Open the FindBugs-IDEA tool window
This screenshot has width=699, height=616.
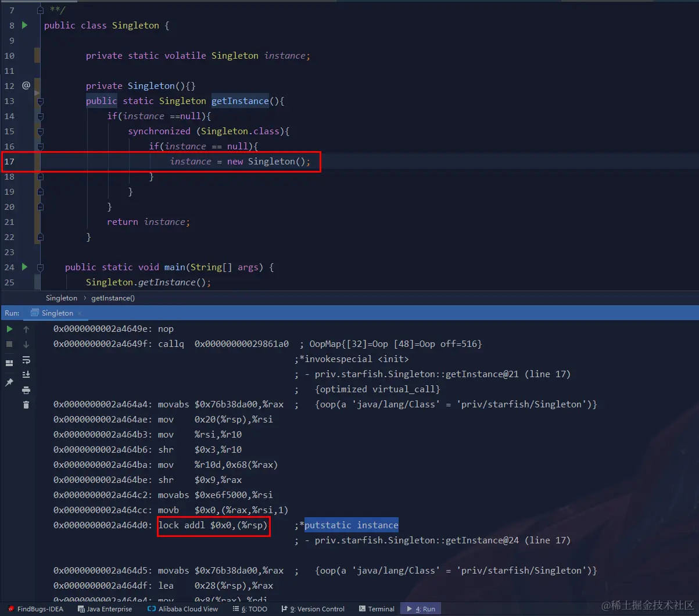point(35,609)
